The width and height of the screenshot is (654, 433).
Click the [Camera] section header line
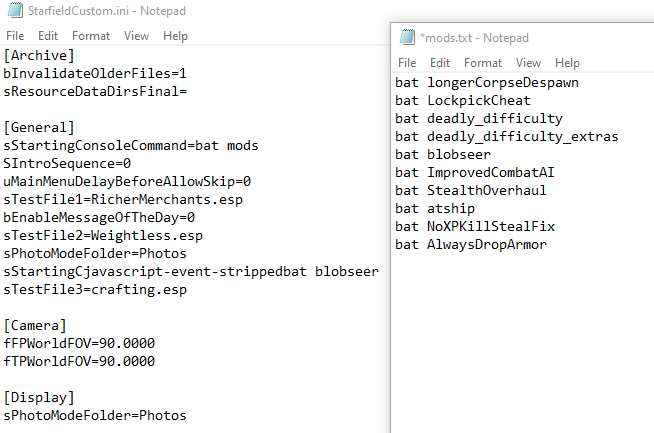[x=35, y=325]
